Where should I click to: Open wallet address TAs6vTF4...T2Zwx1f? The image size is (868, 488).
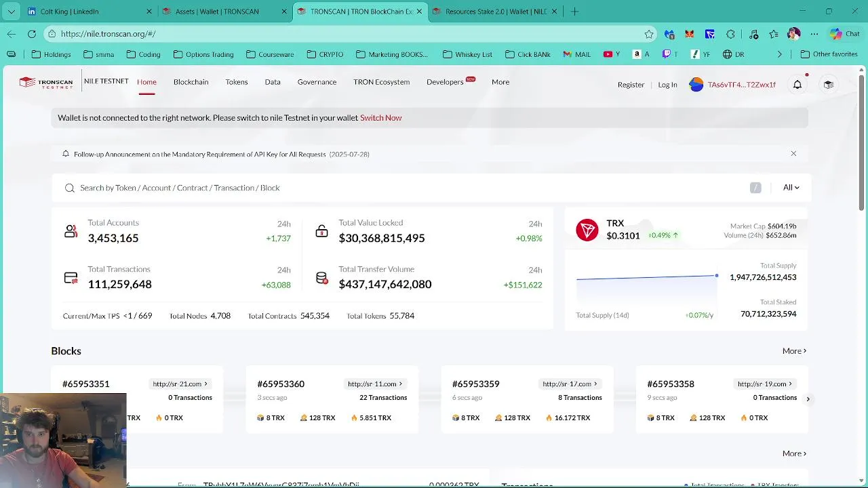click(742, 85)
